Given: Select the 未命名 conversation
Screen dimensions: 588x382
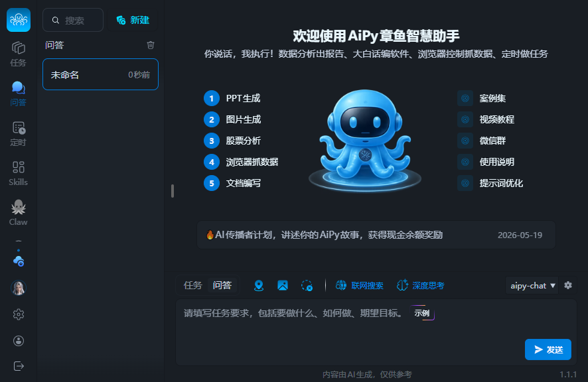Looking at the screenshot, I should [x=100, y=74].
